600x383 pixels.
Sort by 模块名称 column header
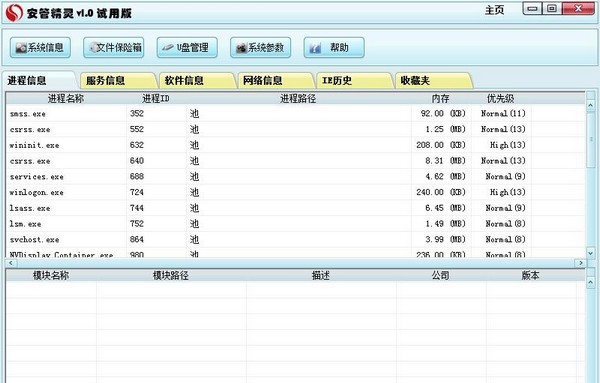pos(51,275)
